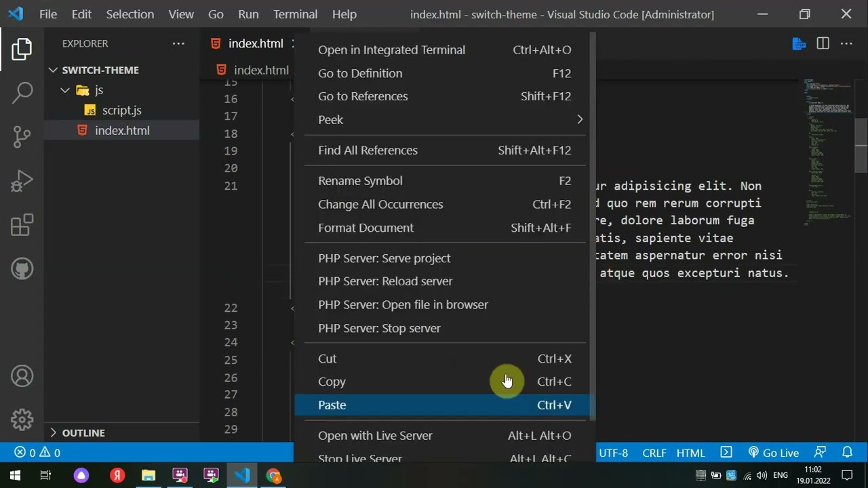The image size is (868, 488).
Task: Click the VS Code logo in title bar
Action: point(16,14)
